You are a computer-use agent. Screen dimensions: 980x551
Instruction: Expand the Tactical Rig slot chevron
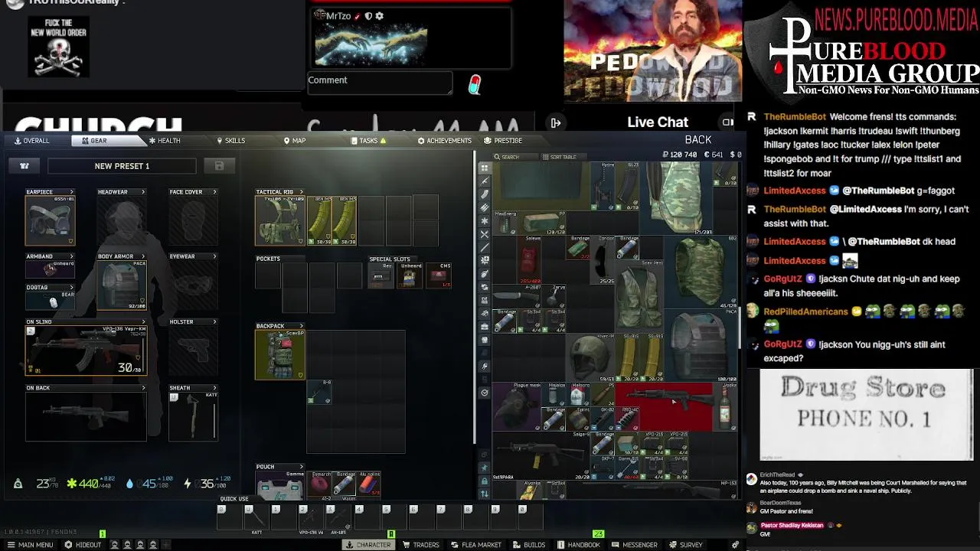pyautogui.click(x=301, y=192)
